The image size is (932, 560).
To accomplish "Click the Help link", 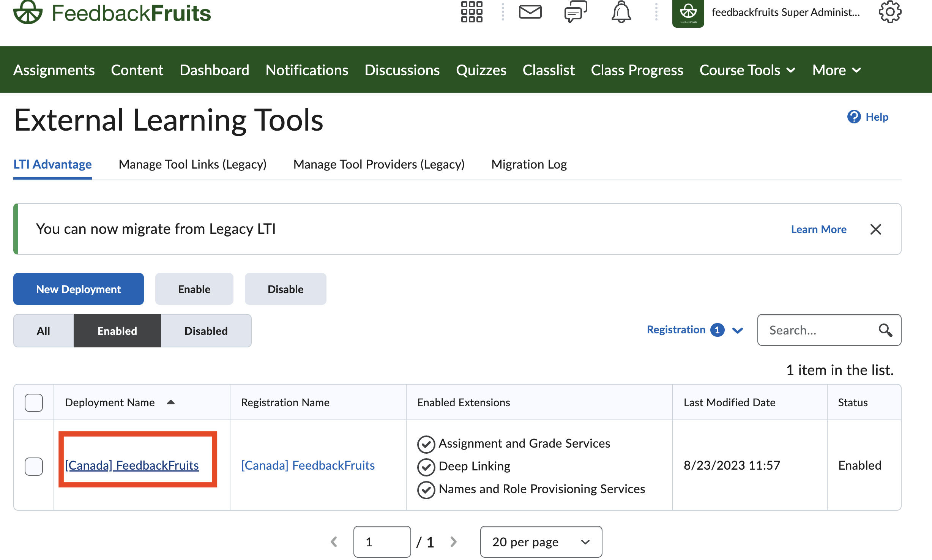I will pos(877,117).
